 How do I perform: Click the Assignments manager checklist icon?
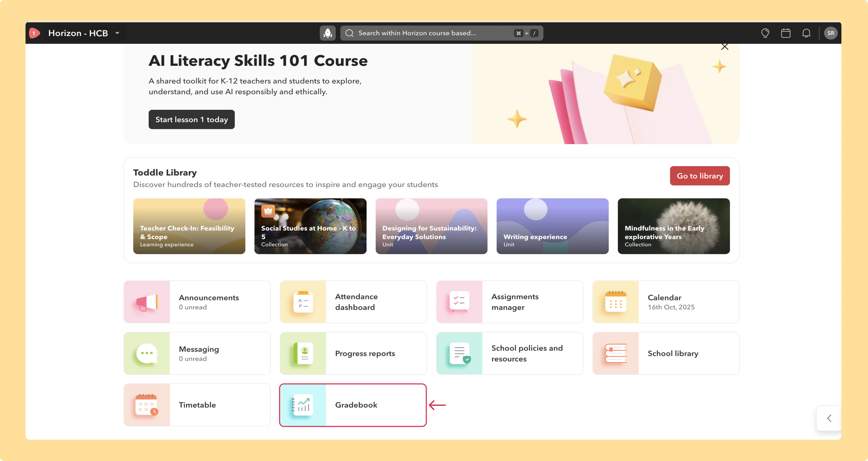click(459, 302)
